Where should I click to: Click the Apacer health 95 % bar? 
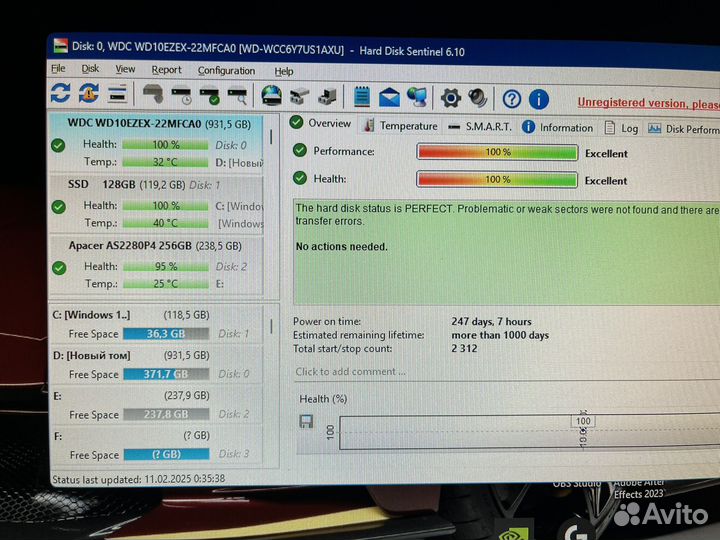[166, 266]
